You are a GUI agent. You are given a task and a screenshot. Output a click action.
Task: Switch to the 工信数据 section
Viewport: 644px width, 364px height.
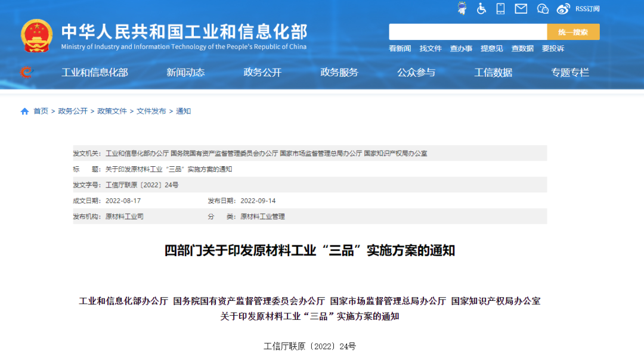tap(493, 72)
